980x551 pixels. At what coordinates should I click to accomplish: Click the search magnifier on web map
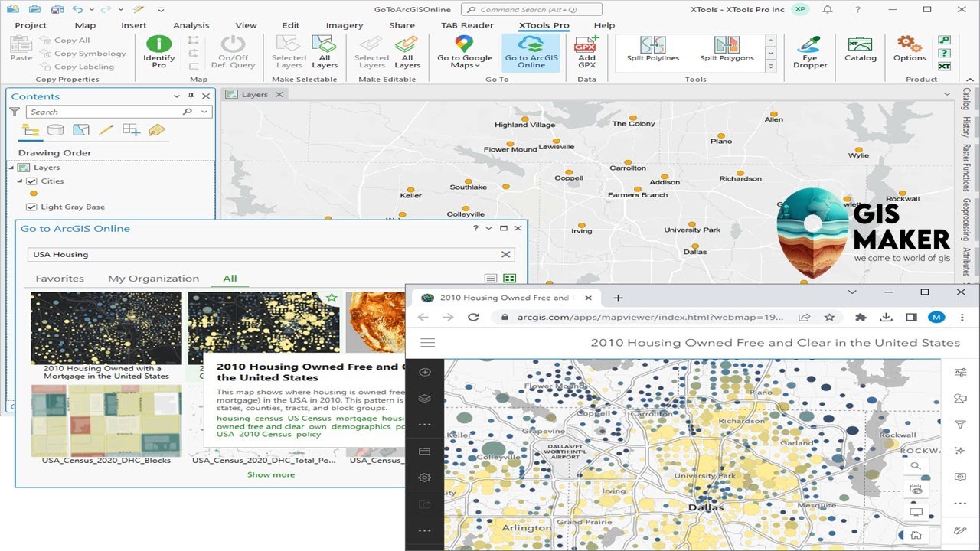tap(915, 466)
